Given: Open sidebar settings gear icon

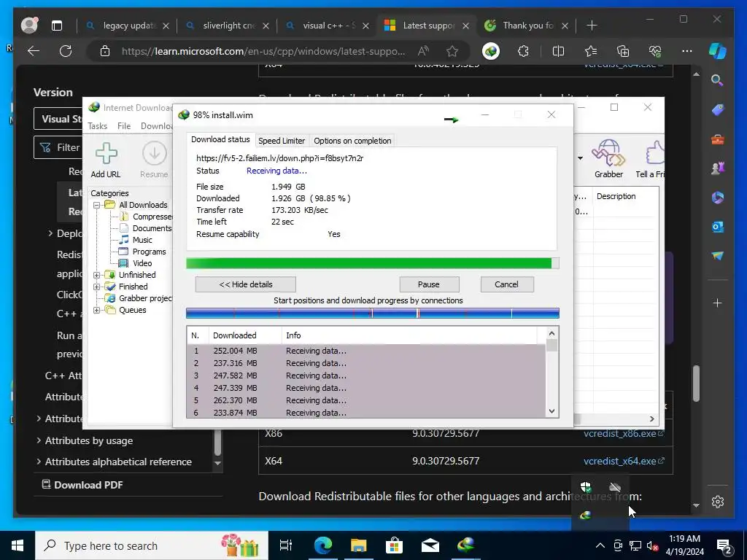Looking at the screenshot, I should 718,502.
